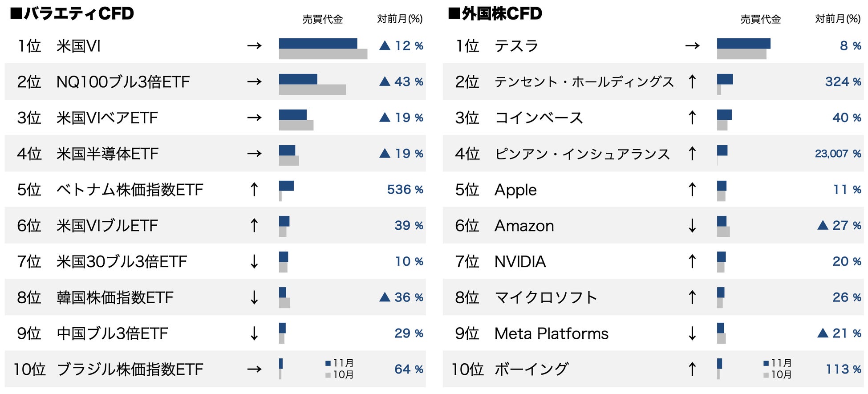This screenshot has width=868, height=394.
Task: Click the blue bar for 1位 米国VI
Action: 318,43
